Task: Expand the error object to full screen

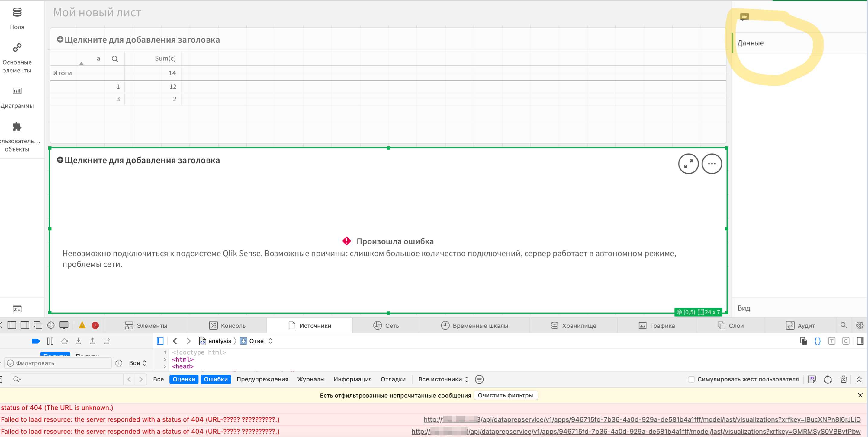Action: coord(688,164)
